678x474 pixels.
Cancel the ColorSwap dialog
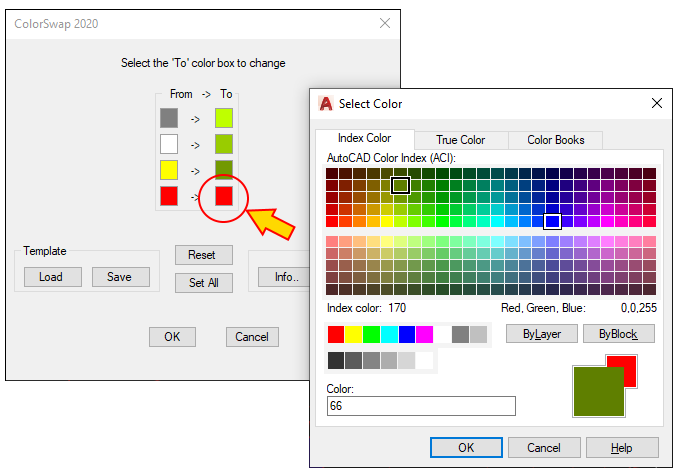(x=252, y=337)
